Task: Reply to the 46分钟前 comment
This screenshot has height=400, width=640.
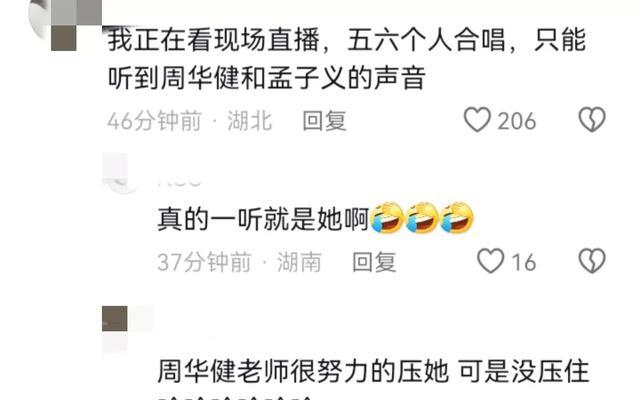Action: tap(324, 121)
